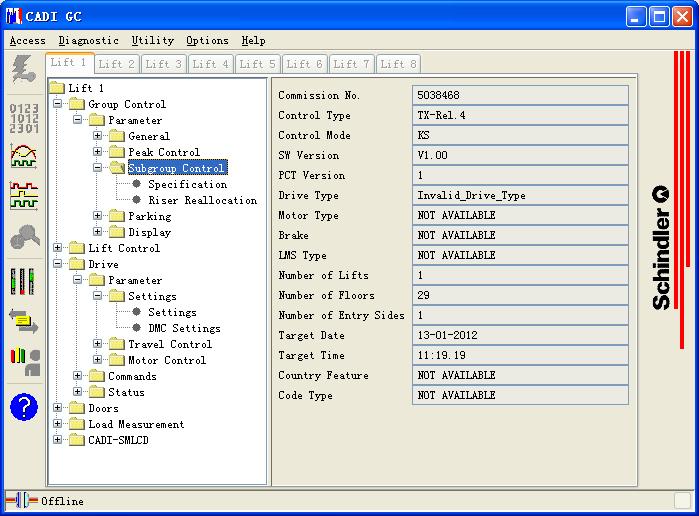Screen dimensions: 699x516
Task: Expand the Lift Control node
Action: point(58,248)
